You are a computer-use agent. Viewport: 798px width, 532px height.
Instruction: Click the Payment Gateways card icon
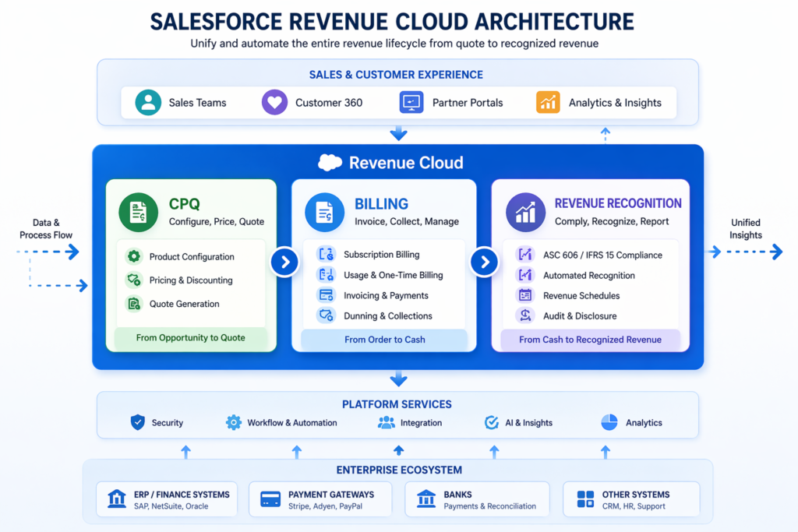[x=270, y=499]
